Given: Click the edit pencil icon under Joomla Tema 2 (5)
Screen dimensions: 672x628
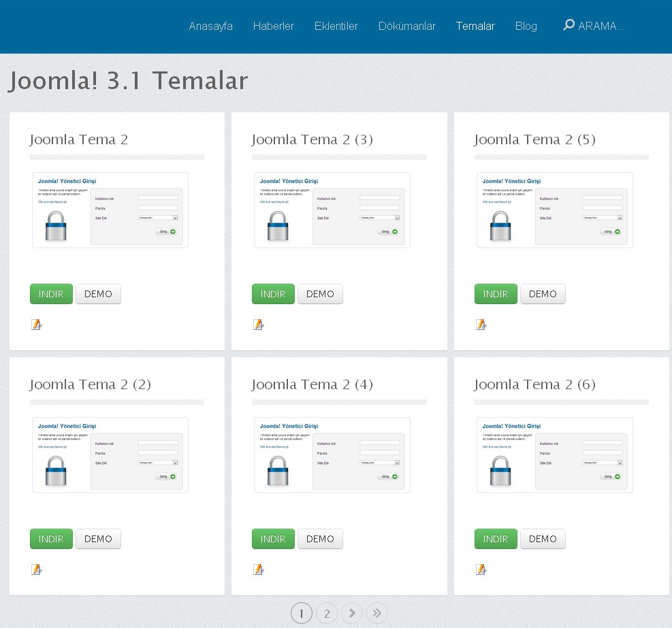Looking at the screenshot, I should (x=481, y=325).
